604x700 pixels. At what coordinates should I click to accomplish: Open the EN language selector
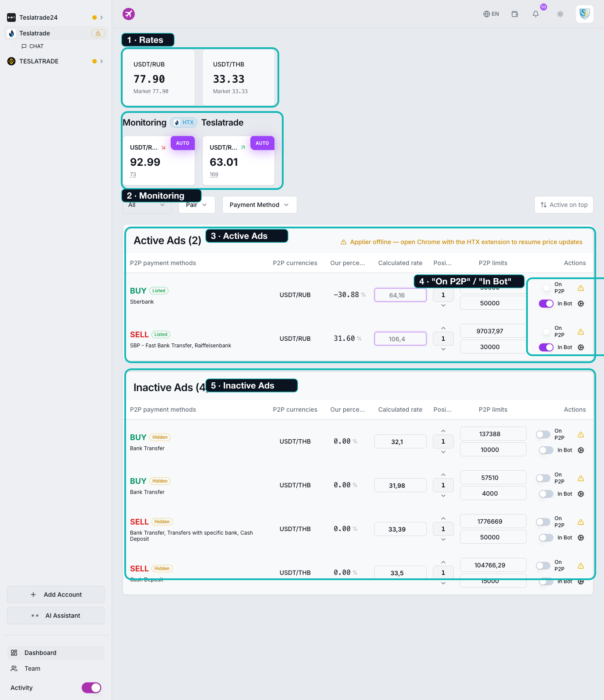(x=491, y=14)
